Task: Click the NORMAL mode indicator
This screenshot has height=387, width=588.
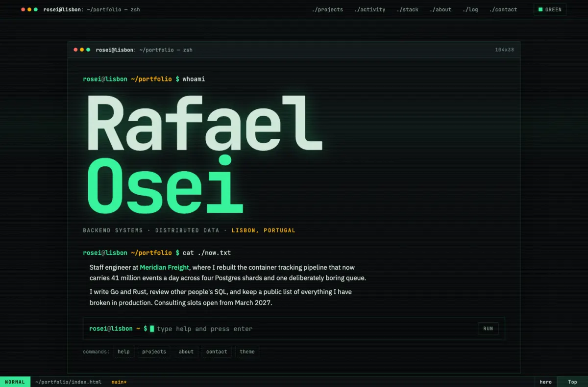Action: coord(15,382)
